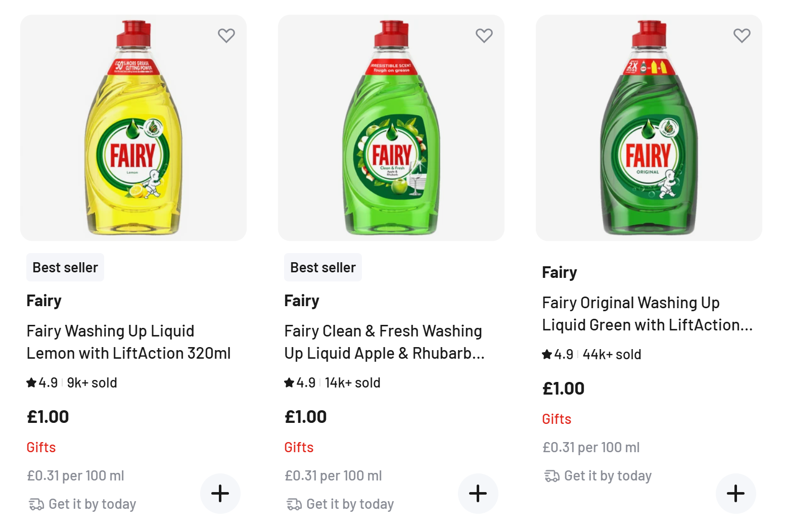Image resolution: width=785 pixels, height=532 pixels.
Task: Click the truck icon for Fairy Original delivery
Action: tap(550, 475)
